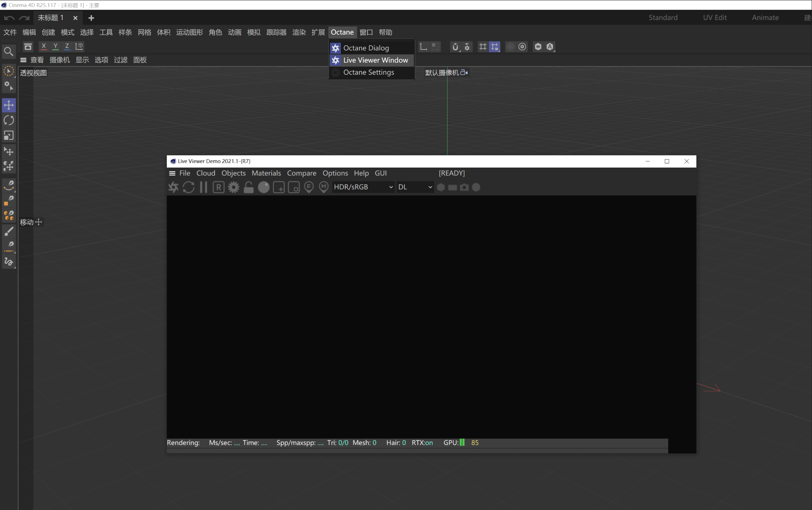This screenshot has width=812, height=510.
Task: Click the search magnifier icon
Action: point(9,52)
